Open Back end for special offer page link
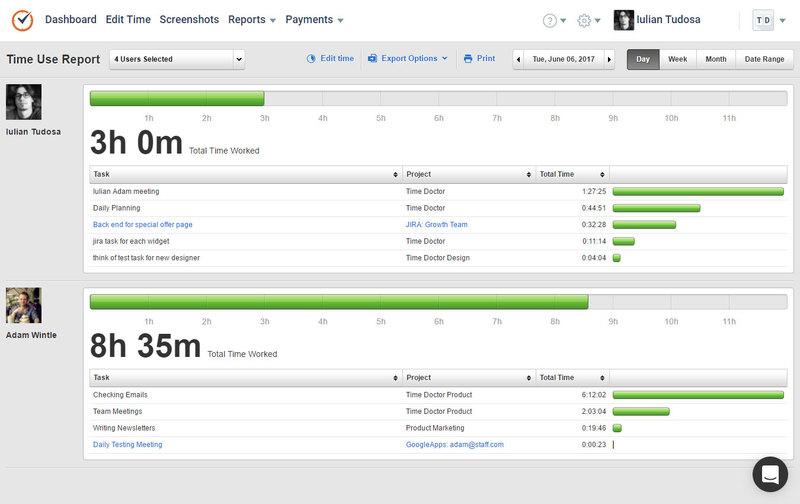The width and height of the screenshot is (800, 504). coord(142,225)
